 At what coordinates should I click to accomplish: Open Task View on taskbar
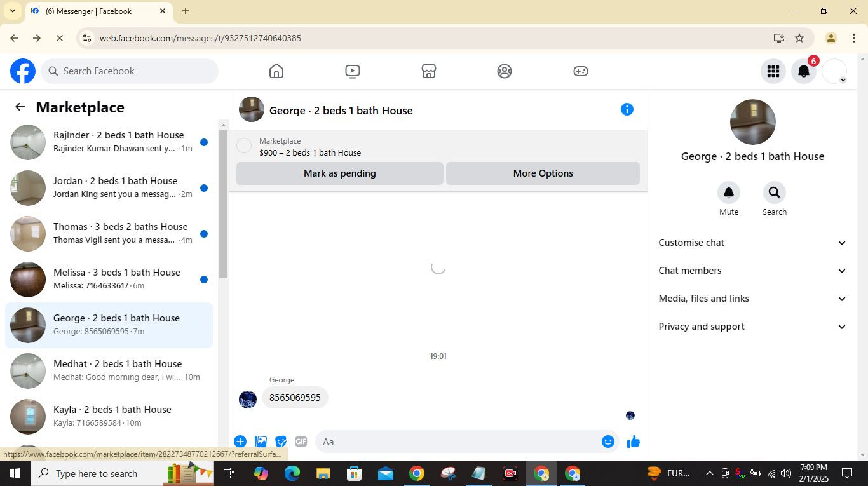tap(229, 473)
